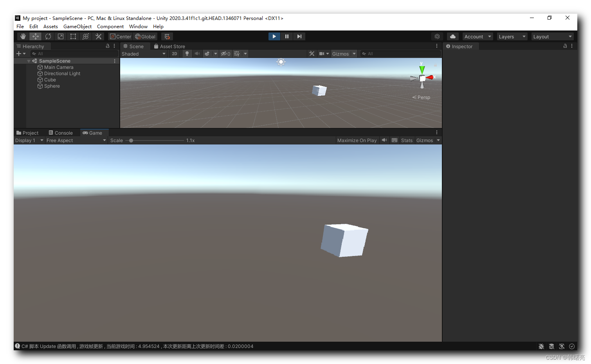Screen dimensions: 591x364
Task: Open the Shaded draw mode dropdown
Action: pos(144,54)
